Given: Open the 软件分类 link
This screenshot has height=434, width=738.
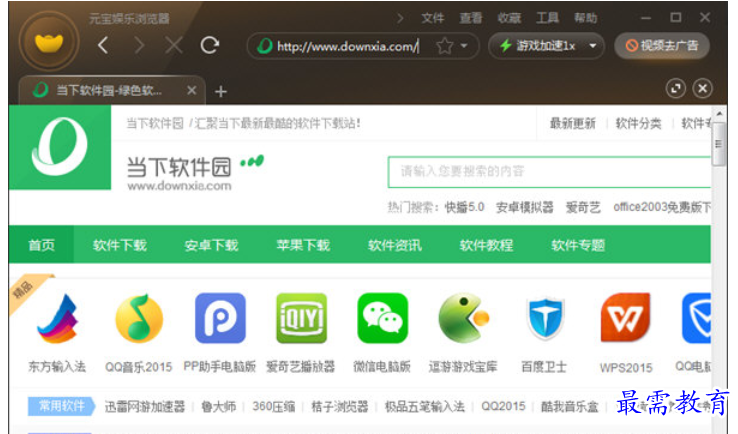Looking at the screenshot, I should (x=638, y=123).
